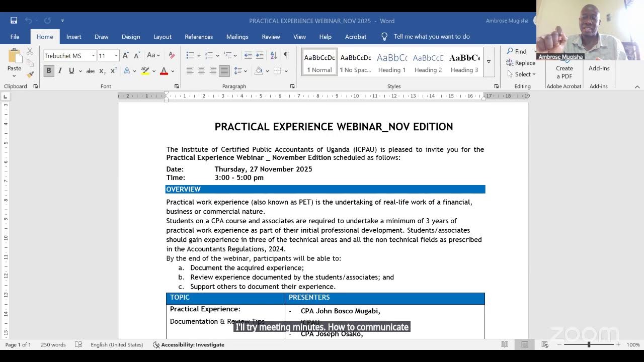Center the paragraph text

(201, 71)
